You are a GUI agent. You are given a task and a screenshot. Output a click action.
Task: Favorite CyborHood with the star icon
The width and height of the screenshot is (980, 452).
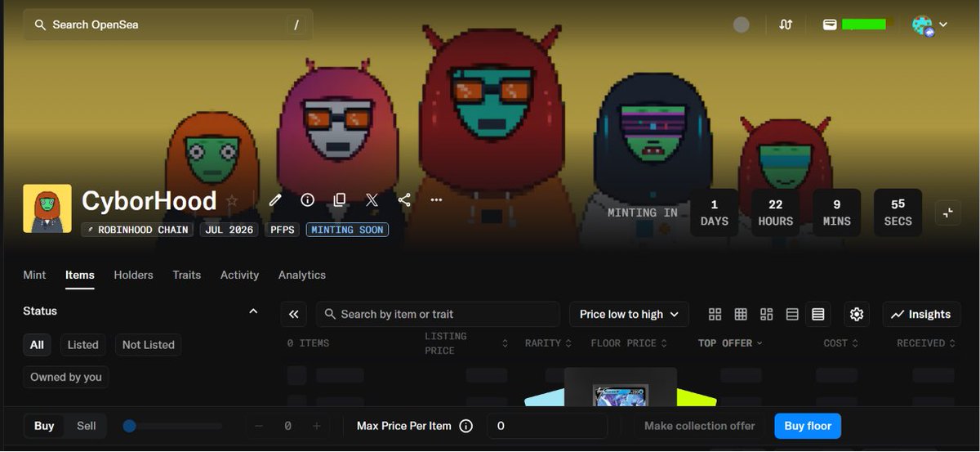pyautogui.click(x=232, y=200)
